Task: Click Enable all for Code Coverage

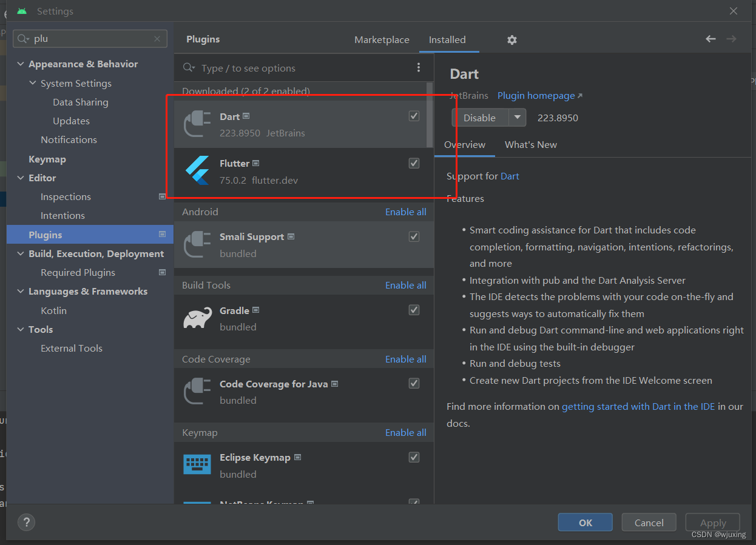Action: (406, 359)
